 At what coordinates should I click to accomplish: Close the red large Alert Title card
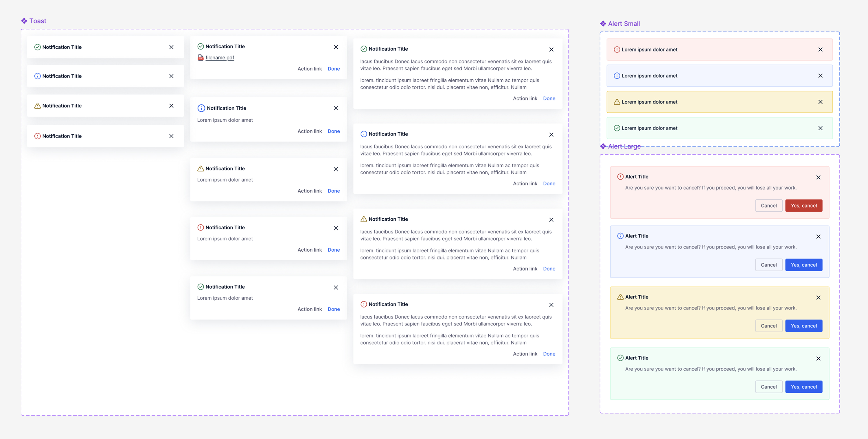tap(818, 177)
